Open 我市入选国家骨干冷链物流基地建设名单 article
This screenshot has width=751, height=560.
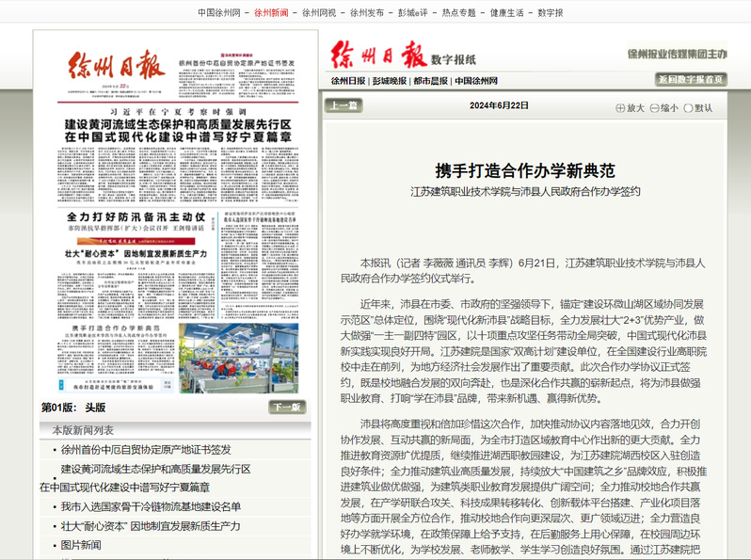tap(152, 506)
